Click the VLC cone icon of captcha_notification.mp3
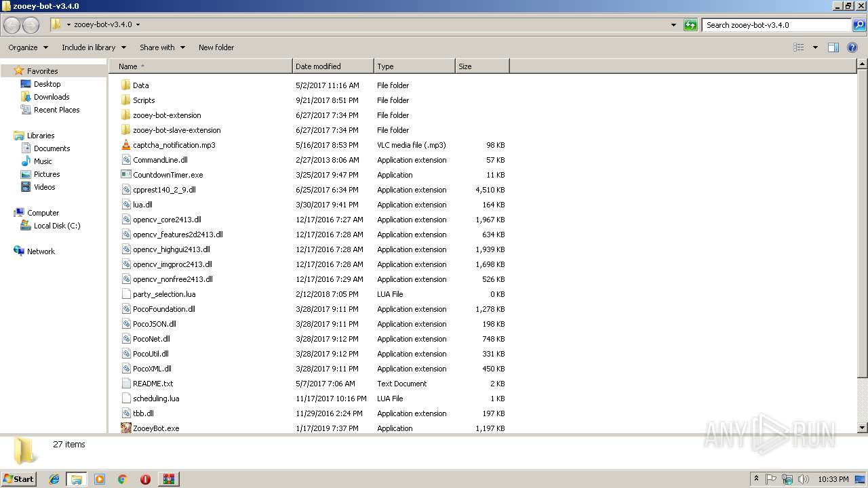 pyautogui.click(x=125, y=145)
